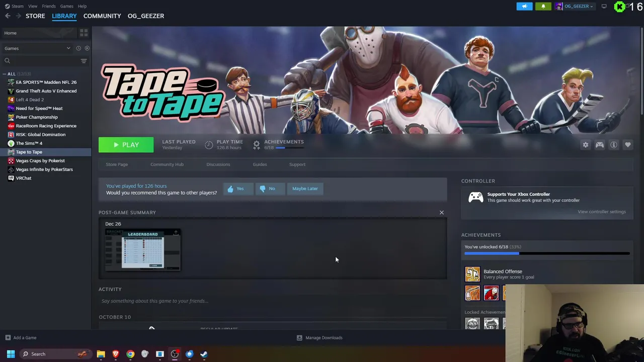Screen dimensions: 644x362
Task: Add game to favorites heart icon
Action: 627,145
